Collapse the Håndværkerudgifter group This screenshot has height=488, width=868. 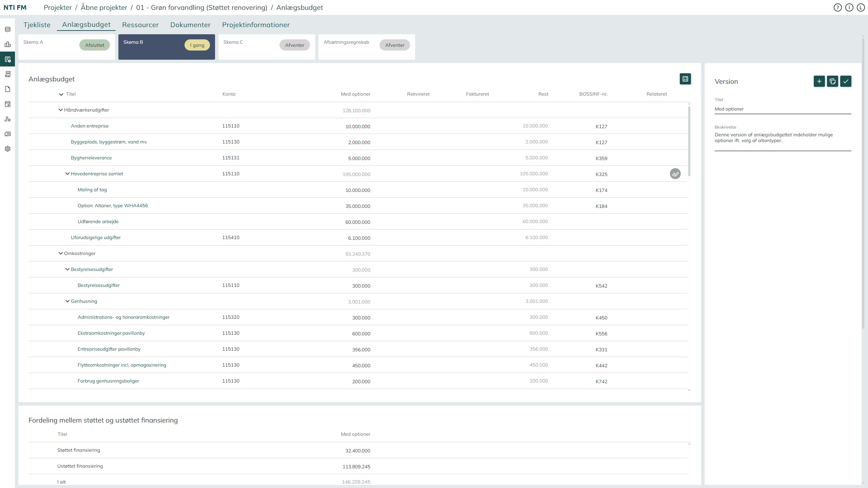coord(61,110)
